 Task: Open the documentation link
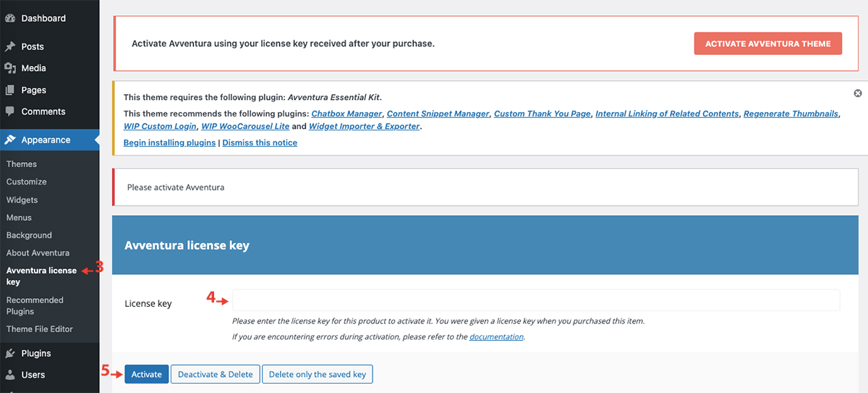pos(496,337)
